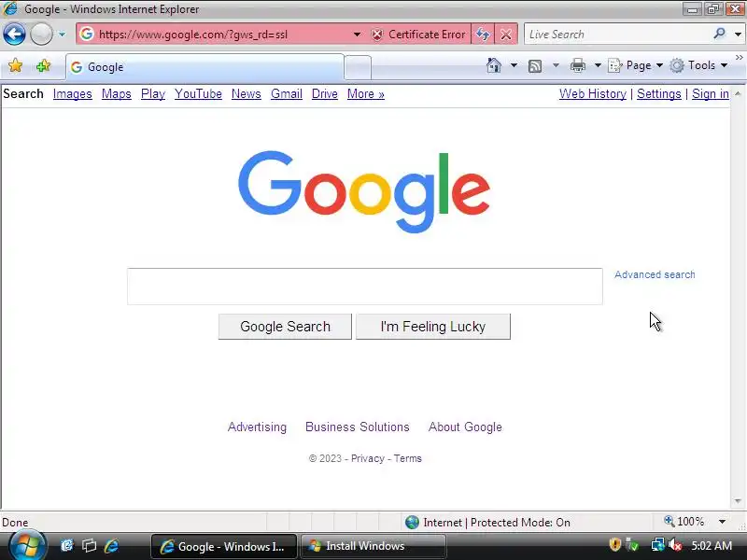The width and height of the screenshot is (747, 560).
Task: Click the page scrollbar down arrow
Action: [x=738, y=501]
